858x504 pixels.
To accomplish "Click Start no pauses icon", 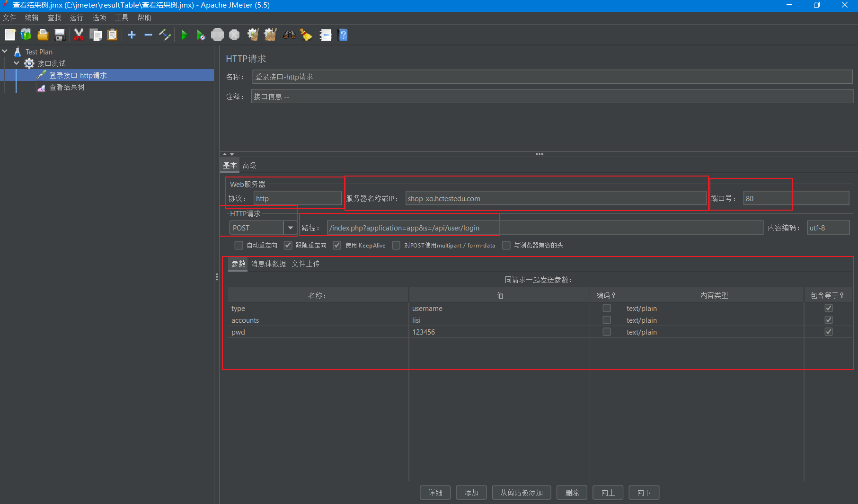I will (201, 35).
